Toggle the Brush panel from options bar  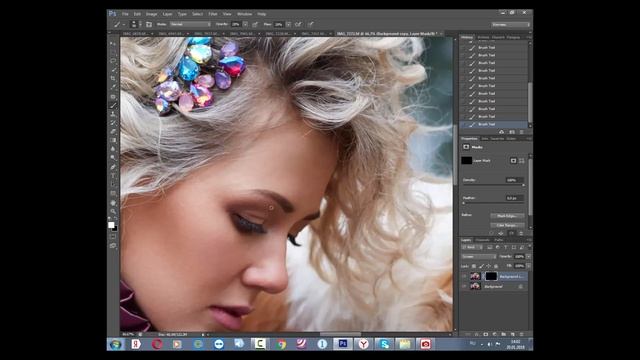(x=149, y=24)
